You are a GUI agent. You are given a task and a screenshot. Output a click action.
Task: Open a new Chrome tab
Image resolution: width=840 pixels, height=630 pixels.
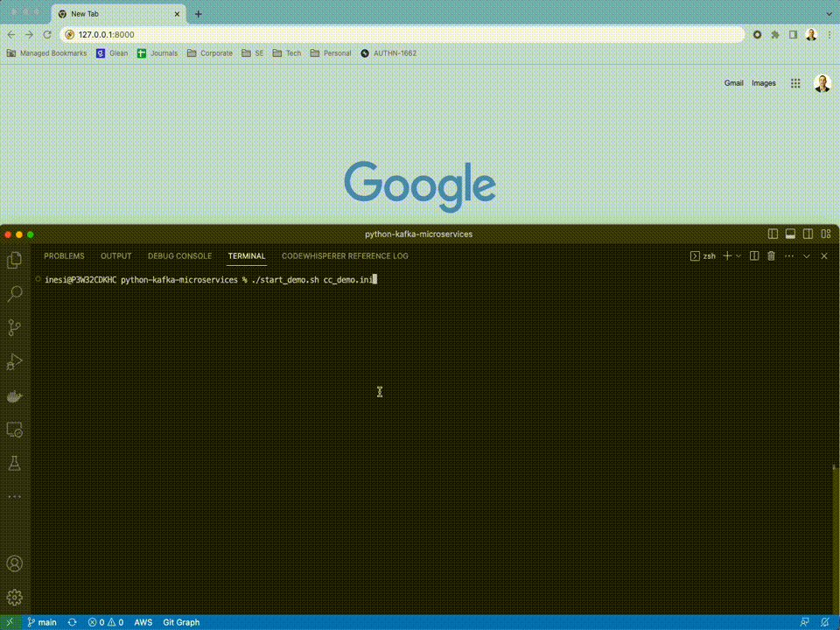[x=199, y=14]
